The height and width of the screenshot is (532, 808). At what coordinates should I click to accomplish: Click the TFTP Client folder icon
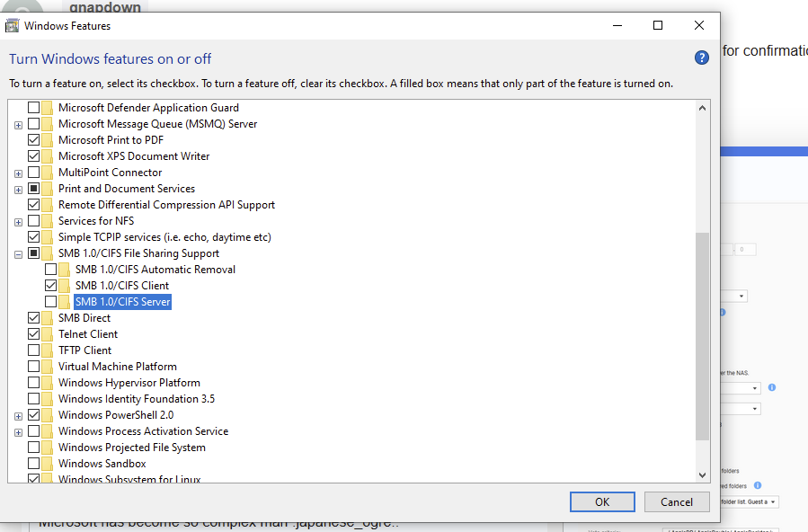(47, 350)
